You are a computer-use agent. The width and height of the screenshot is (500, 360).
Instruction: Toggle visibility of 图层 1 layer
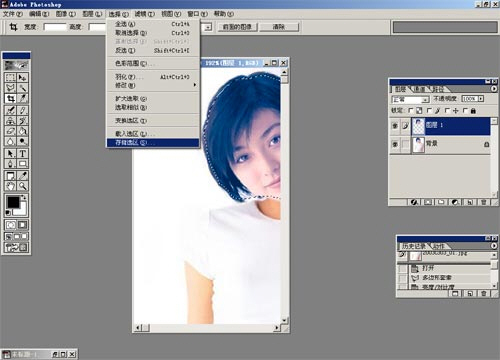395,126
